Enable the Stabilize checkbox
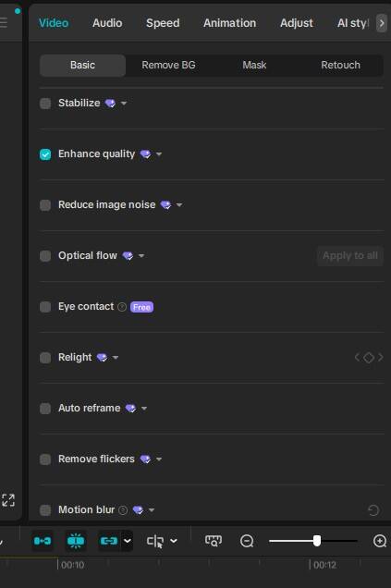The height and width of the screenshot is (588, 391). pyautogui.click(x=45, y=104)
